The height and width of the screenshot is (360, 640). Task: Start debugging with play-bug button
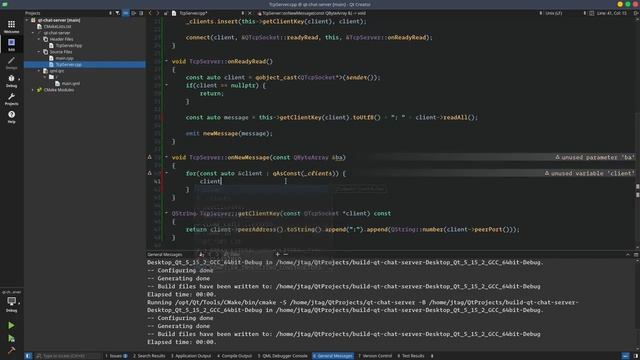(11, 338)
